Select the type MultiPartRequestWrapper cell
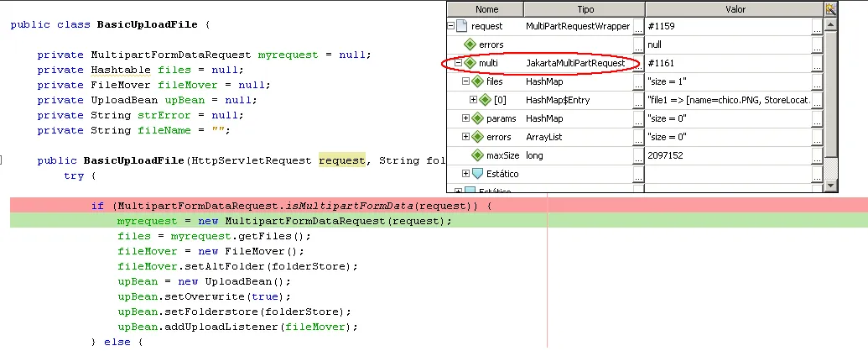This screenshot has width=868, height=351. (578, 26)
